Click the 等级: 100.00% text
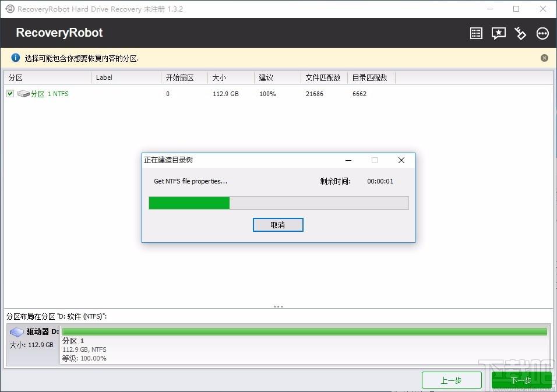 [x=84, y=358]
